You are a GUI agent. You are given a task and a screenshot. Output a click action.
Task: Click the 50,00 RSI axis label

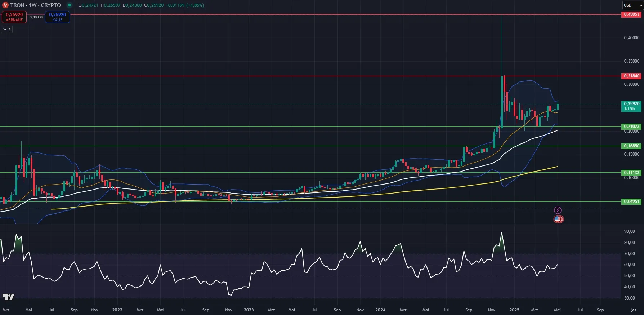[x=629, y=276]
